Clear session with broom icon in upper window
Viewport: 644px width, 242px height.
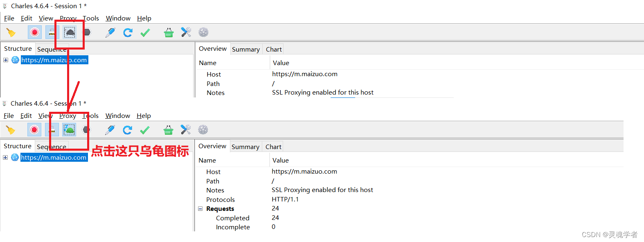(11, 32)
